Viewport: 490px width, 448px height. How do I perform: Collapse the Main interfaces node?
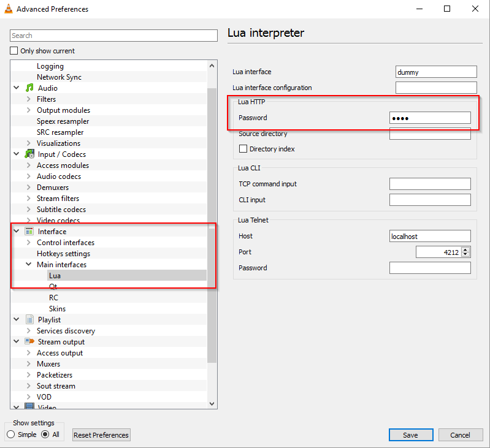[x=28, y=264]
